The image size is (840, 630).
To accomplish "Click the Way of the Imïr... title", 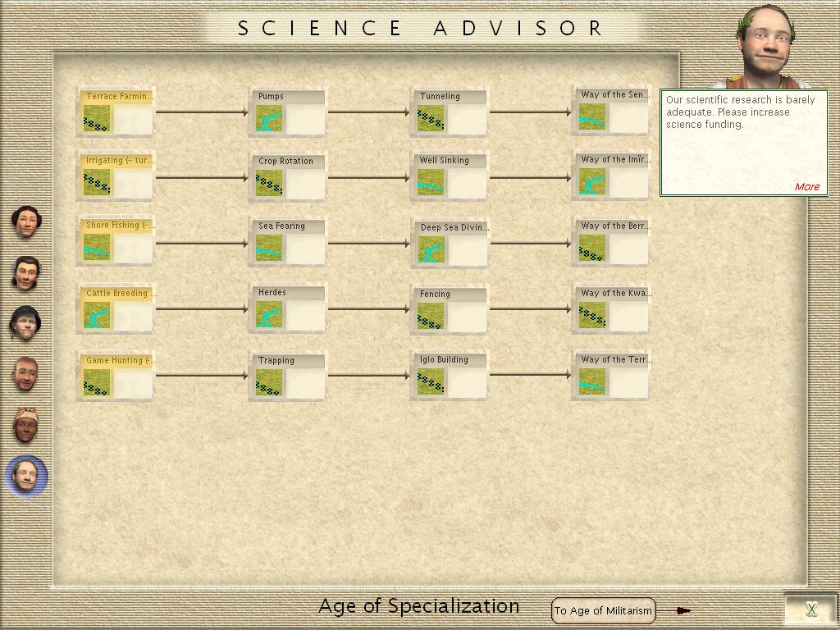I will point(616,159).
